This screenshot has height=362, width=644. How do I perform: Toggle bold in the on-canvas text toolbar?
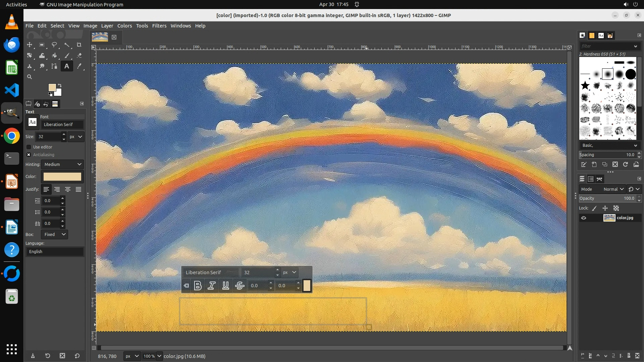pos(198,286)
